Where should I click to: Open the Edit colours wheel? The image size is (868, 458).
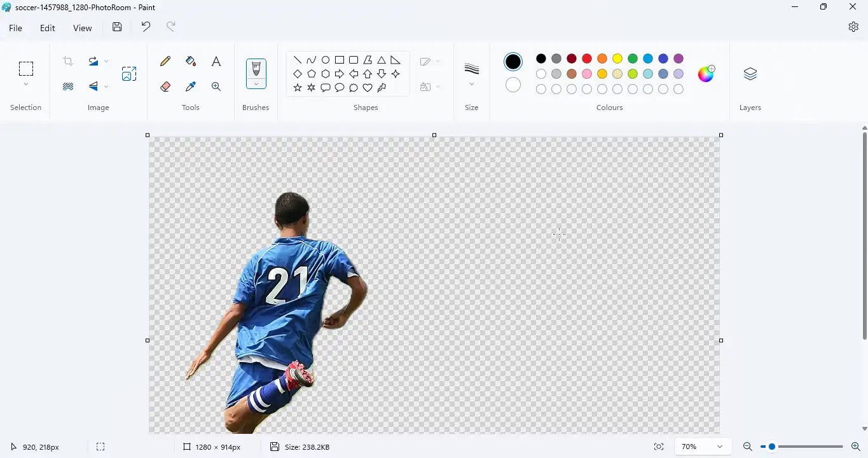tap(706, 74)
